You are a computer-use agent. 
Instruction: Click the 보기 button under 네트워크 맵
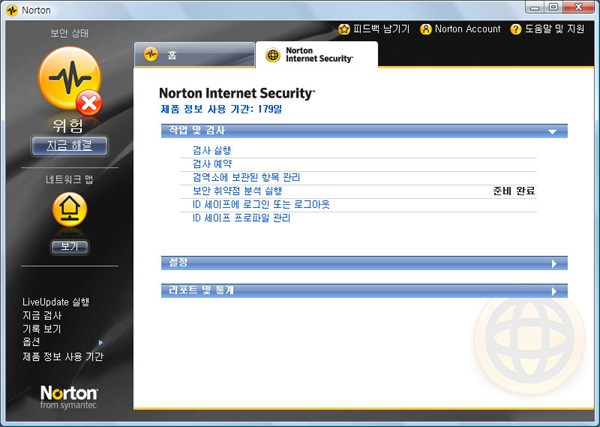point(70,246)
